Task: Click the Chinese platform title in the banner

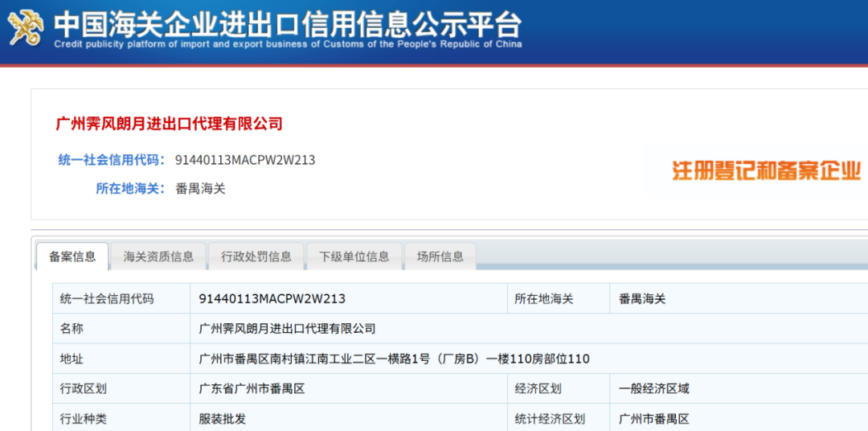Action: click(288, 22)
